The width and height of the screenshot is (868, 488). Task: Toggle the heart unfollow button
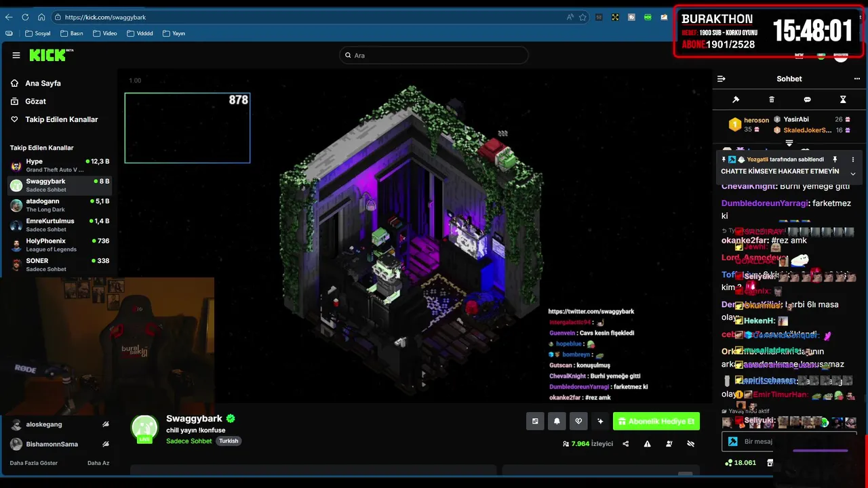coord(578,421)
